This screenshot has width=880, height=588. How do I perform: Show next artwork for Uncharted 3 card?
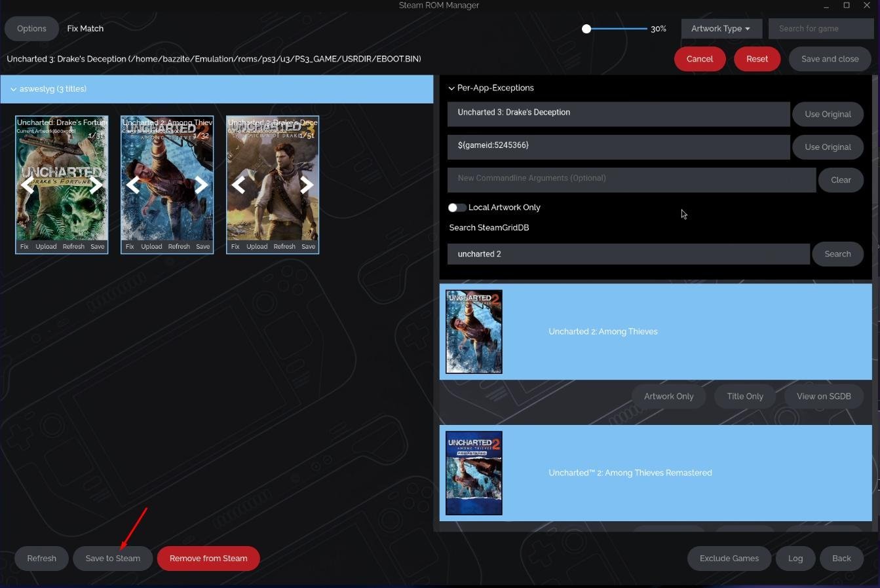pyautogui.click(x=307, y=185)
